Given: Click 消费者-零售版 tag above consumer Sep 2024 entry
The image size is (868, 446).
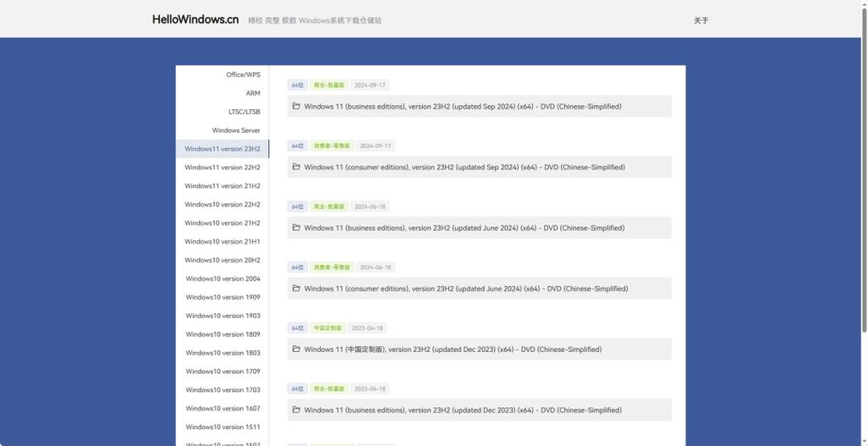Looking at the screenshot, I should [332, 146].
